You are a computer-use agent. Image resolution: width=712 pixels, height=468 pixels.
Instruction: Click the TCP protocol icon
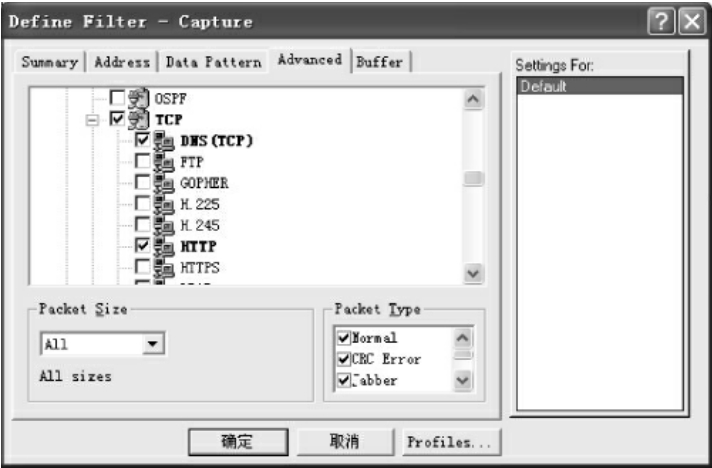pos(138,119)
